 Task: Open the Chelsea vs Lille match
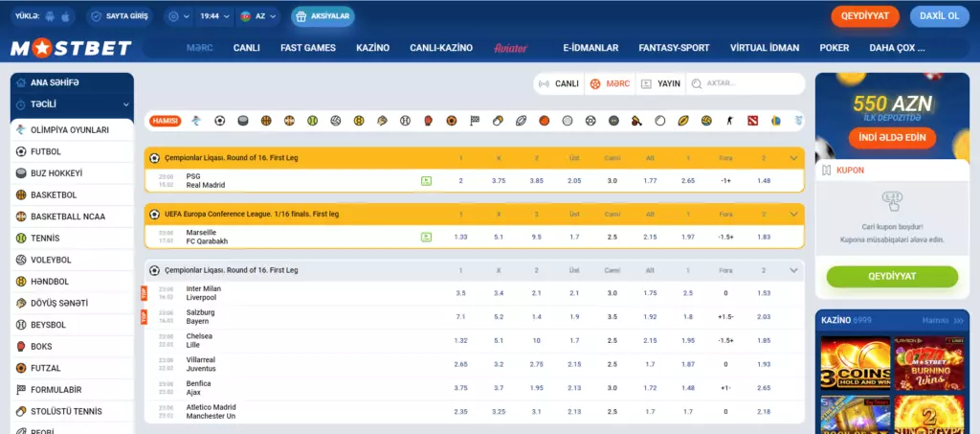tap(199, 341)
